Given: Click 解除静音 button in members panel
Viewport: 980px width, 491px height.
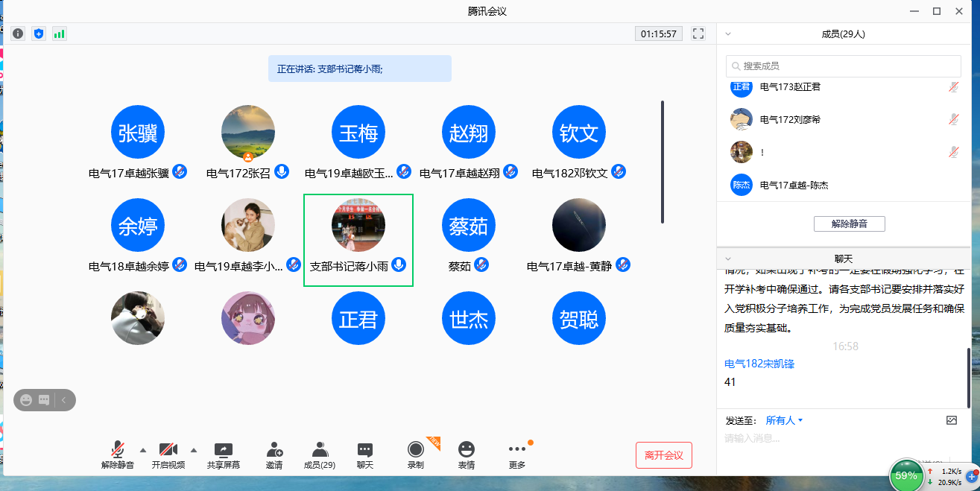Looking at the screenshot, I should tap(849, 224).
